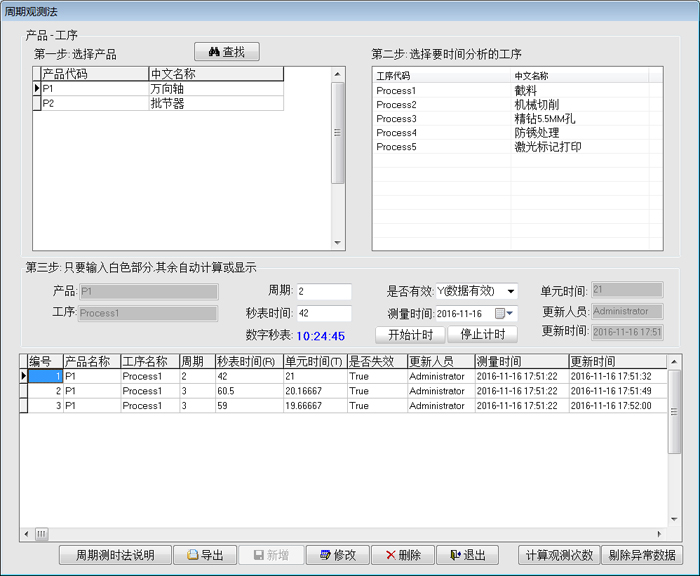Select product row P2 批节器
700x576 pixels.
tap(162, 103)
